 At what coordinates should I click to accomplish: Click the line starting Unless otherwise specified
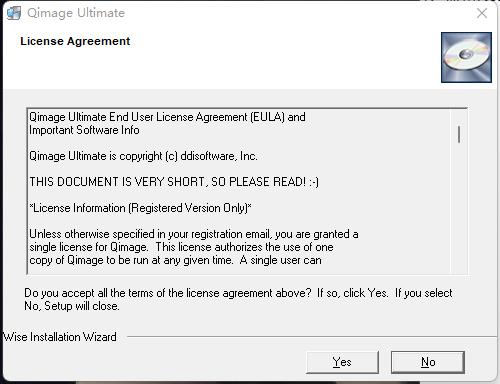(x=194, y=234)
